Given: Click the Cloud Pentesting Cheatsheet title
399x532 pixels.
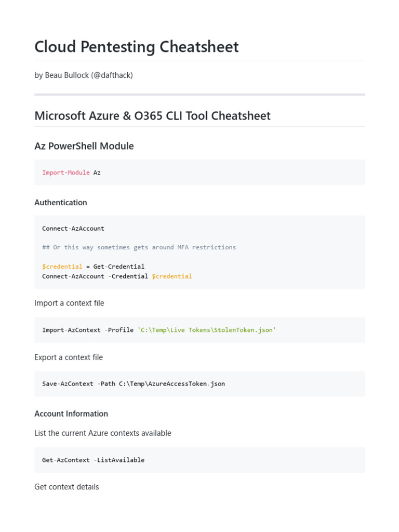Looking at the screenshot, I should pyautogui.click(x=136, y=47).
